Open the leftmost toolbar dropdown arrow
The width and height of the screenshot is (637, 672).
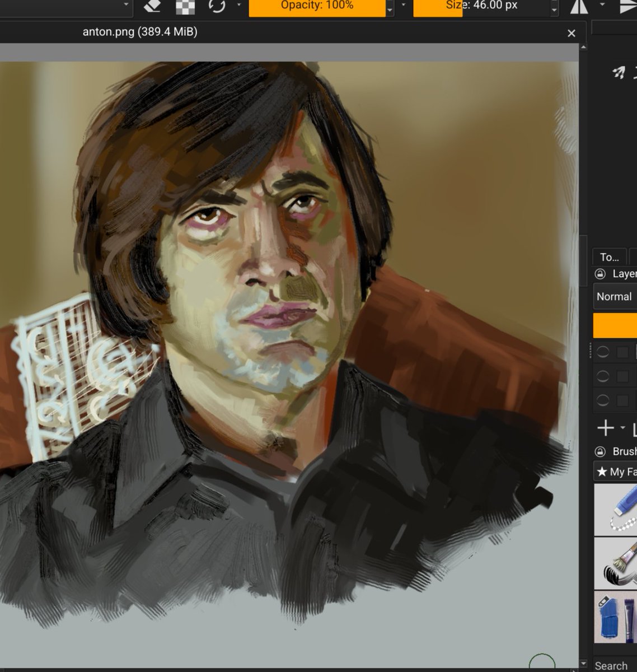pyautogui.click(x=126, y=5)
